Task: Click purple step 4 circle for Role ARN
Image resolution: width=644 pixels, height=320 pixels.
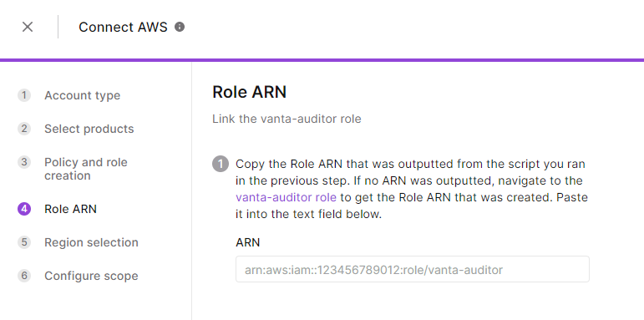Action: (x=24, y=209)
